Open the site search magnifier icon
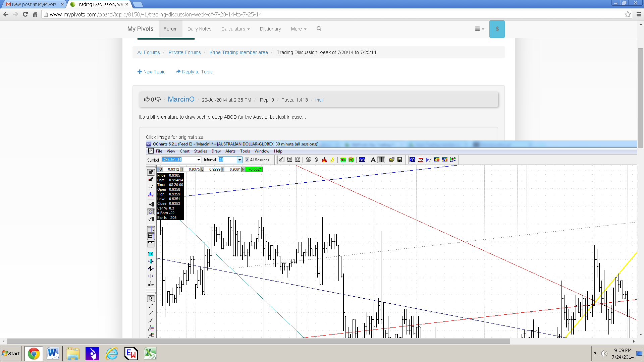The width and height of the screenshot is (644, 362). [x=319, y=29]
